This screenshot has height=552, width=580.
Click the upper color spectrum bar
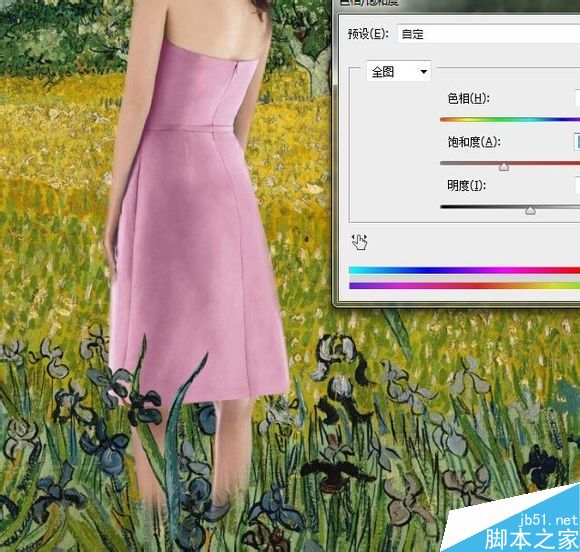tap(464, 270)
